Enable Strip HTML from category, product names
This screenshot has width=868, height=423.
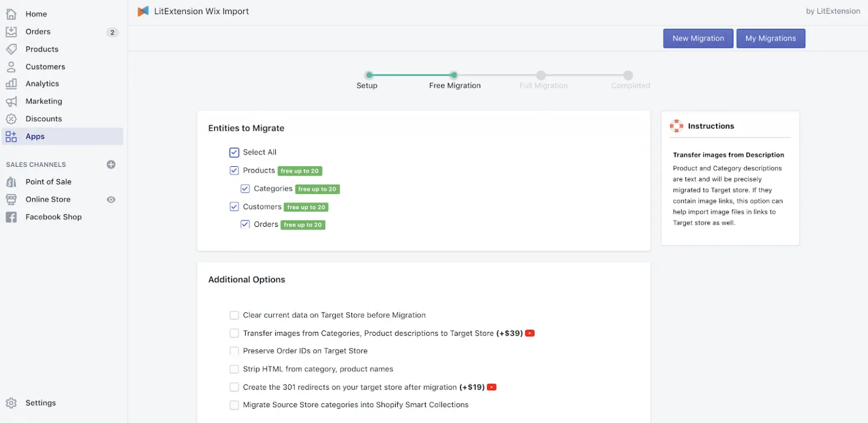point(235,369)
